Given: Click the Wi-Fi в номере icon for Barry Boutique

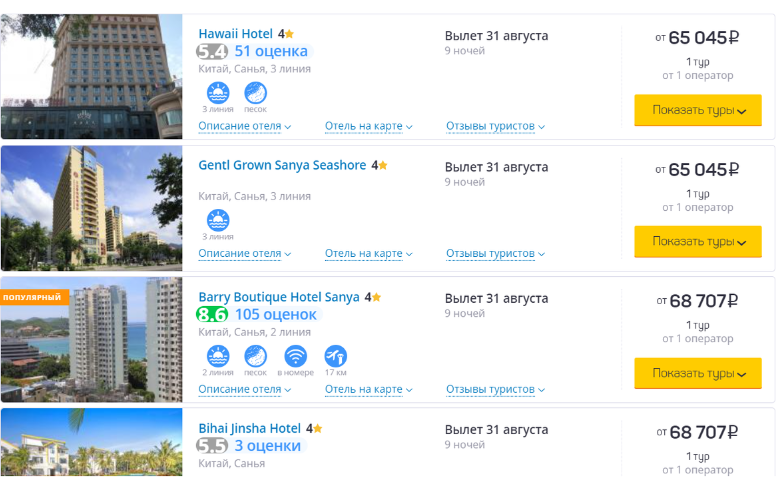Looking at the screenshot, I should pos(295,356).
